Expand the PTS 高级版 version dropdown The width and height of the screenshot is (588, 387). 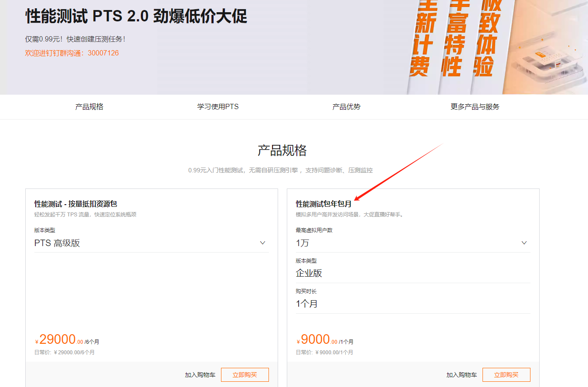(151, 243)
